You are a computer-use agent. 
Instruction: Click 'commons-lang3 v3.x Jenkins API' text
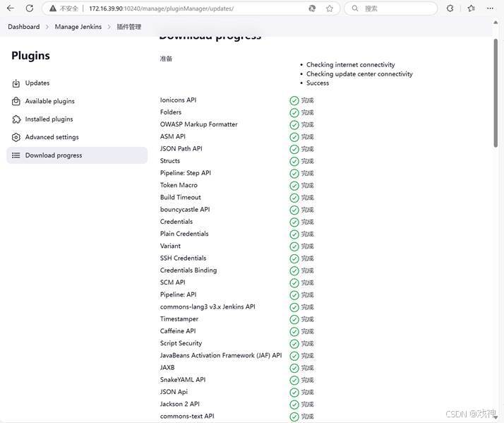tap(208, 307)
